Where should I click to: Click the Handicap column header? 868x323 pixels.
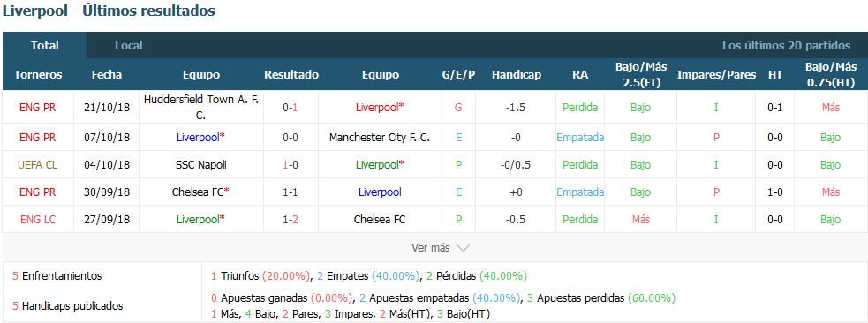[x=517, y=75]
